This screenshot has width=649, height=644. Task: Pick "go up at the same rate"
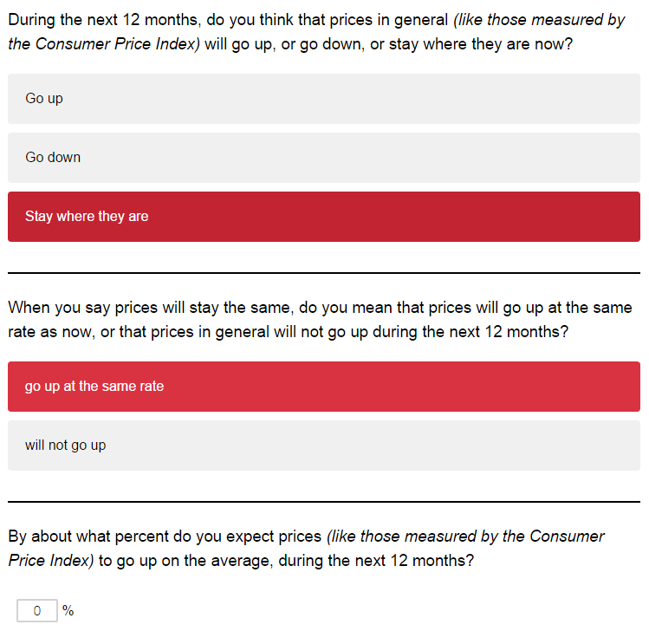324,387
